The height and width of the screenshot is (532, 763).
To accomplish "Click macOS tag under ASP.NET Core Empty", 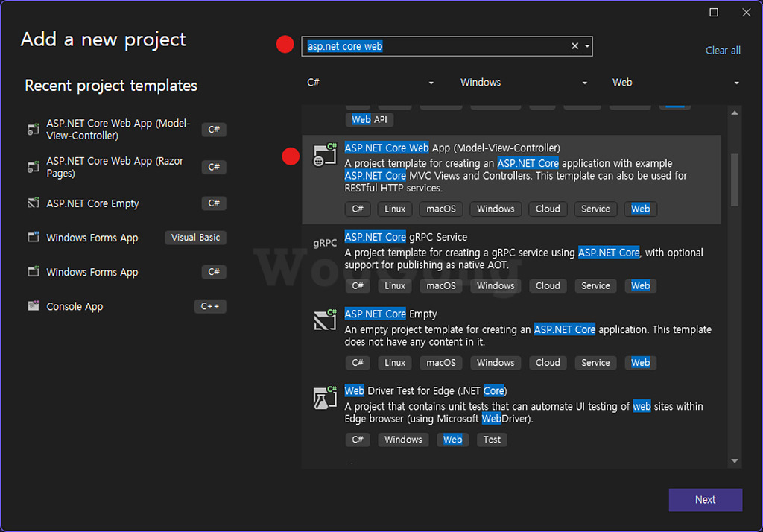I will point(441,363).
